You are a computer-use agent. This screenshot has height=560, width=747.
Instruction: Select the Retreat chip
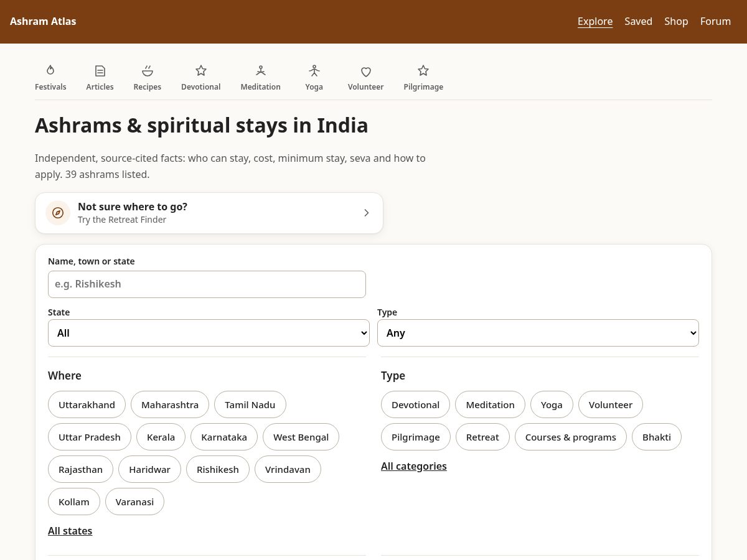[x=482, y=437]
